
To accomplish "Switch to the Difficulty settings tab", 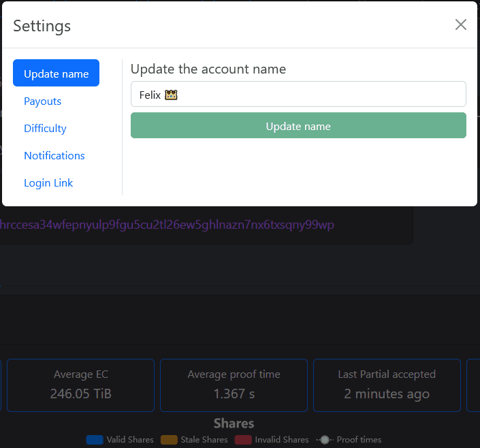I will (45, 128).
